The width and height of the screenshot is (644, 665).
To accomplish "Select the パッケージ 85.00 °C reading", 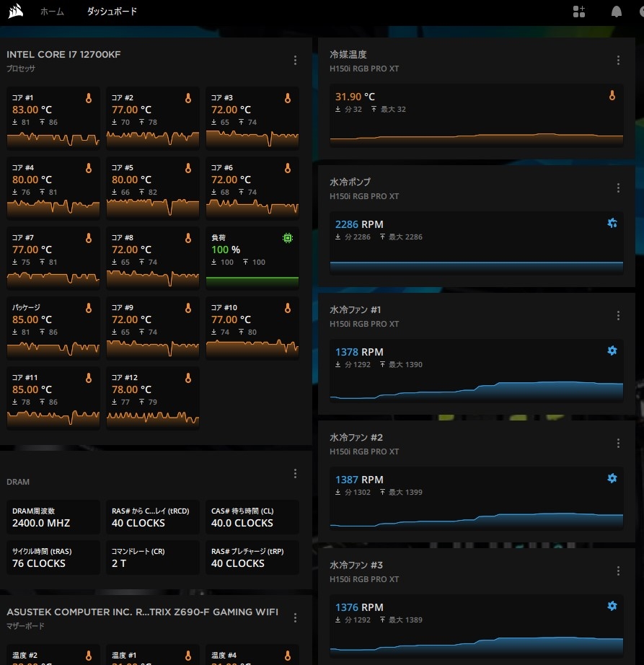I will tap(32, 320).
